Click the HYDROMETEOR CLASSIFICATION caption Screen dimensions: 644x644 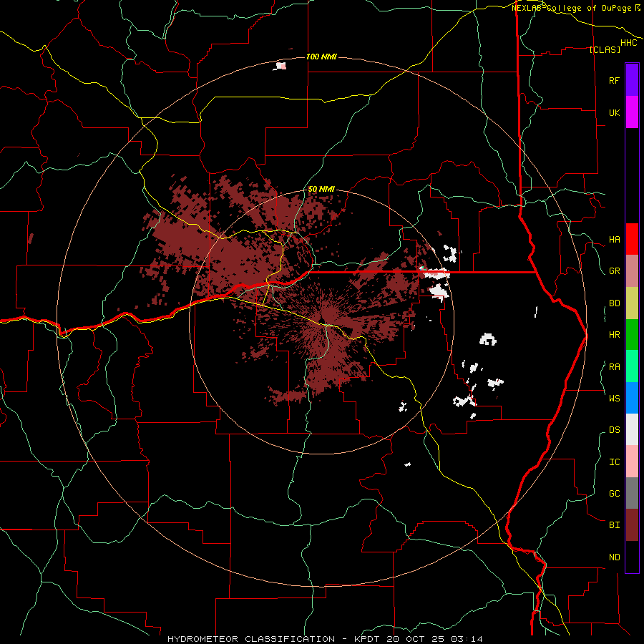pos(251,639)
